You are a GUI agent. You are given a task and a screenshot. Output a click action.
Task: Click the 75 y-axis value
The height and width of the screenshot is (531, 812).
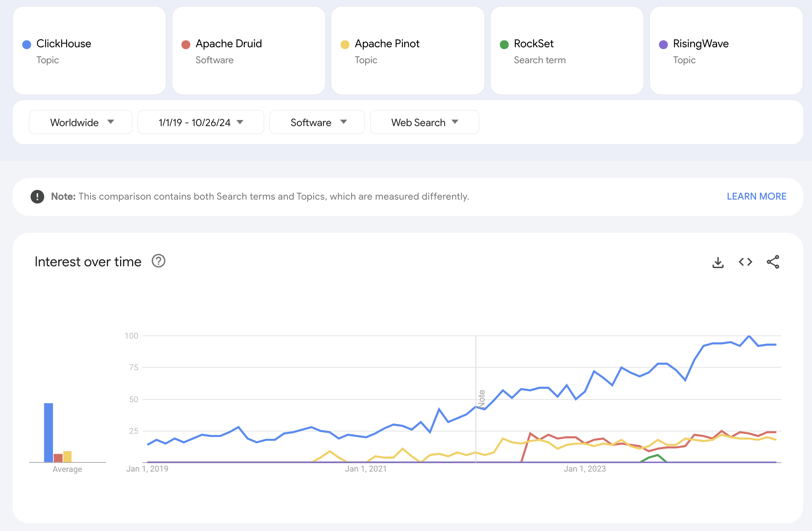[x=134, y=367]
